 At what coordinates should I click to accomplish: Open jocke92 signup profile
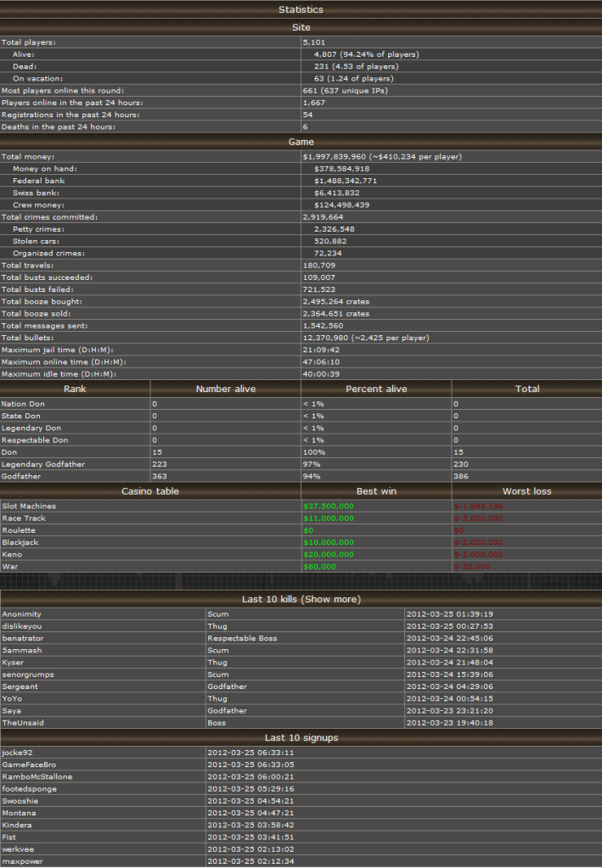[17, 753]
